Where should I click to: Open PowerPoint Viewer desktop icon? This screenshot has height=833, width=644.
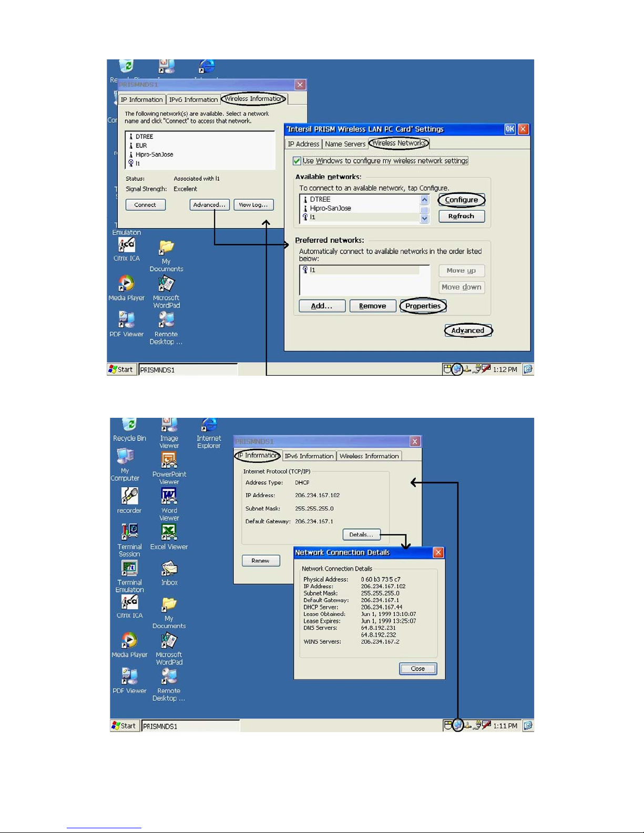pyautogui.click(x=169, y=468)
